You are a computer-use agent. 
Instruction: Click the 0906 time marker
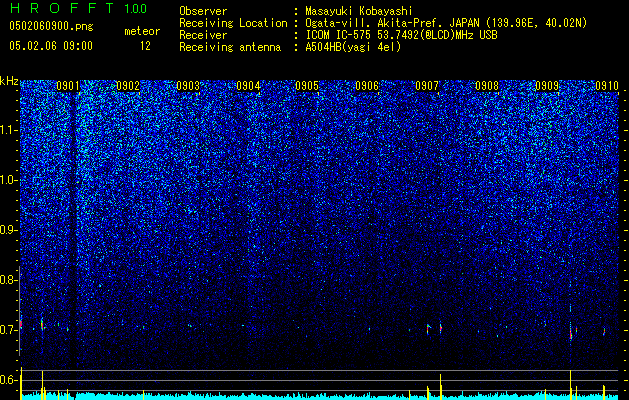click(367, 86)
